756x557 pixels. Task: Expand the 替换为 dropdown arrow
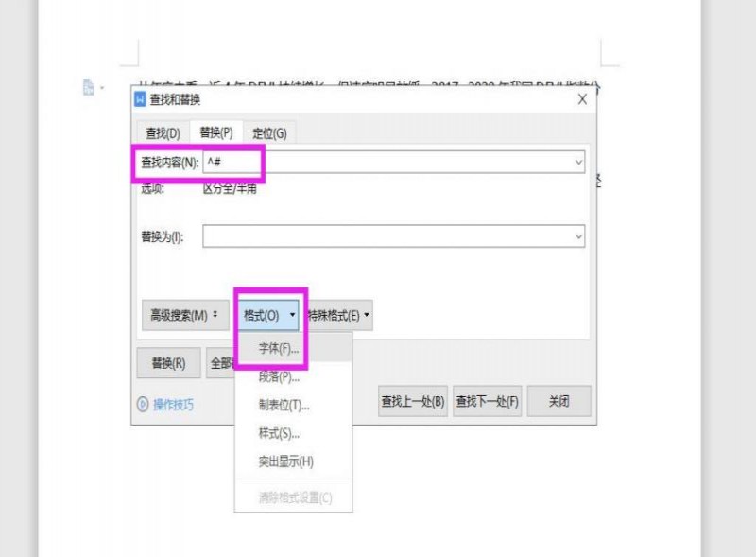pos(578,236)
